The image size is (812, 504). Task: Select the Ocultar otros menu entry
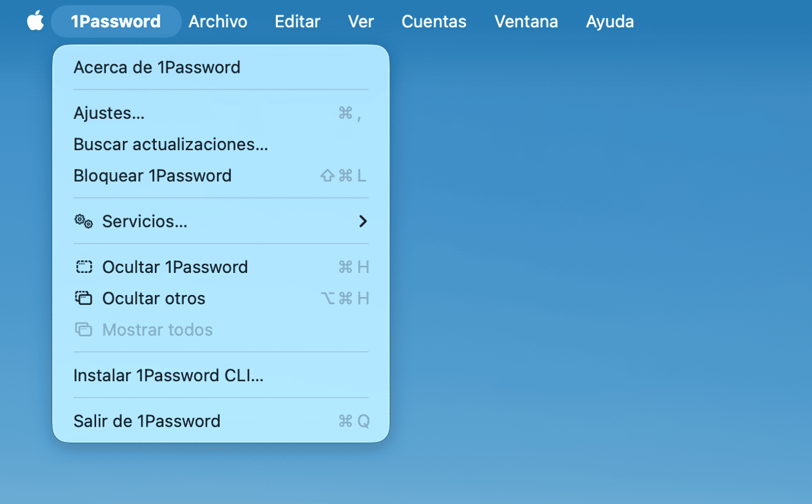pyautogui.click(x=154, y=298)
